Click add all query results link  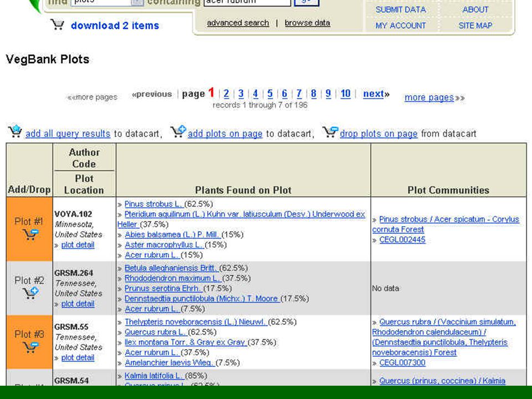(68, 134)
